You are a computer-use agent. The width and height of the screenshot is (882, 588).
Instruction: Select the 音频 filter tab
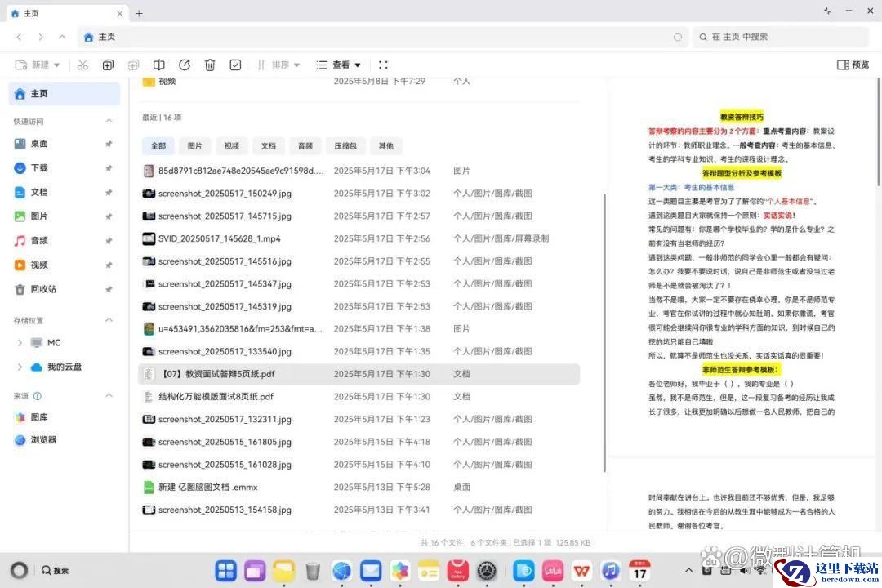tap(305, 145)
